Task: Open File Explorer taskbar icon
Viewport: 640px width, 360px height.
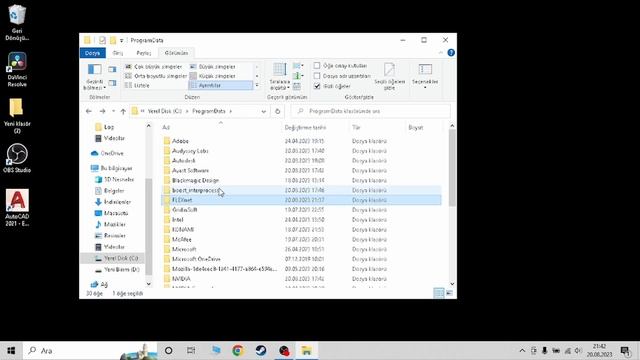Action: point(307,351)
